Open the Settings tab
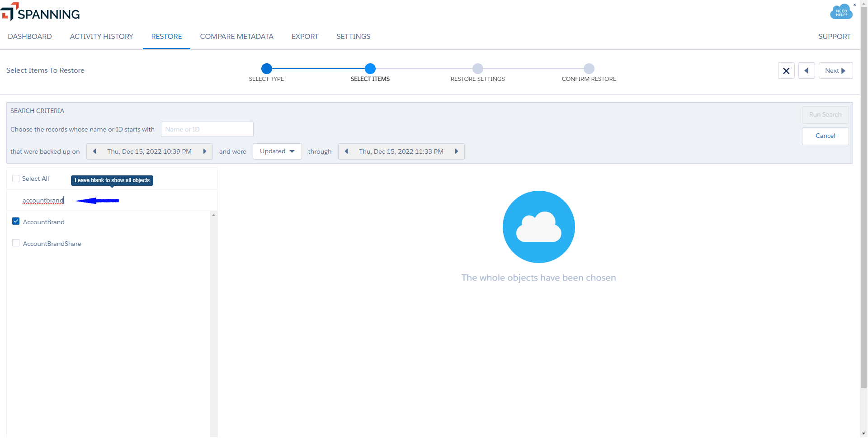The image size is (868, 438). point(354,37)
